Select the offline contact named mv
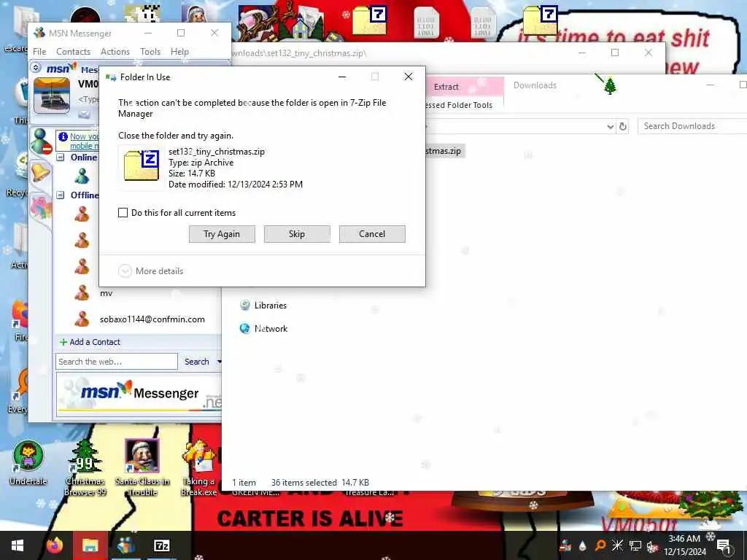 (107, 293)
